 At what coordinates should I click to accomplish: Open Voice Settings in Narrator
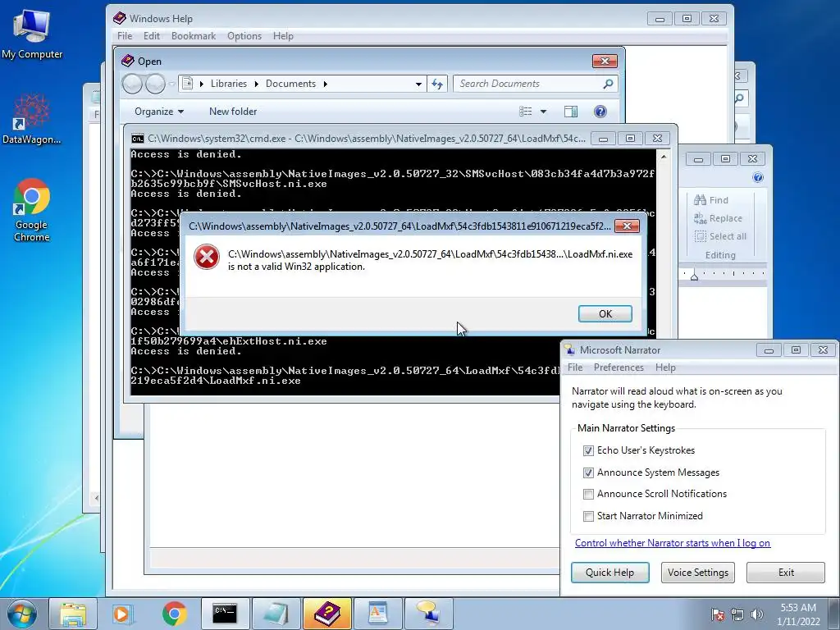coord(697,572)
